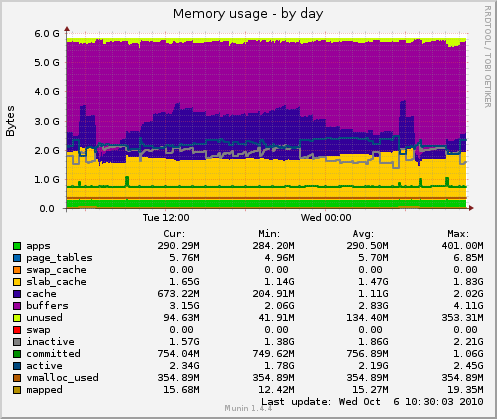The image size is (497, 419).
Task: Click the '3.0 G' y-axis tick label
Action: click(47, 121)
